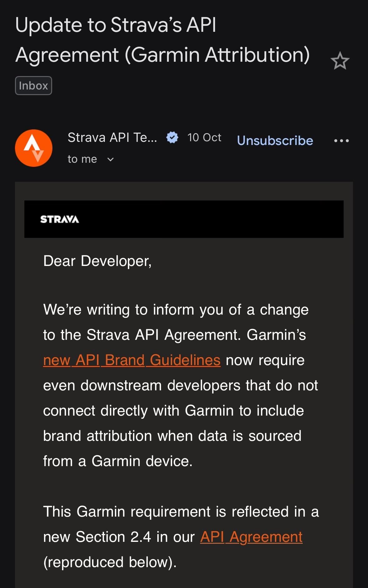The height and width of the screenshot is (588, 368).
Task: Click the Unsubscribe link
Action: (275, 141)
